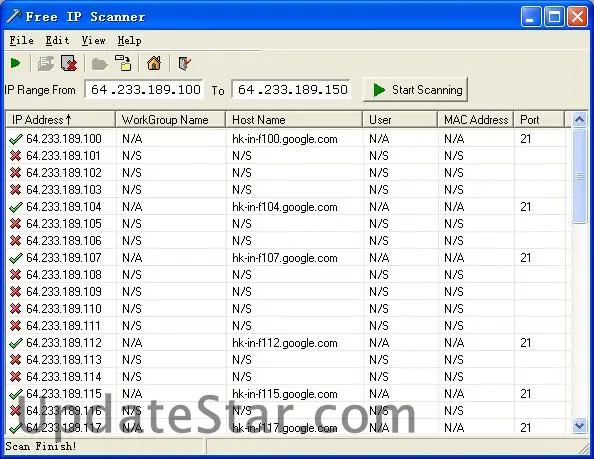This screenshot has width=594, height=459.
Task: Click host name hk-in-f107.google.com
Action: (x=284, y=258)
